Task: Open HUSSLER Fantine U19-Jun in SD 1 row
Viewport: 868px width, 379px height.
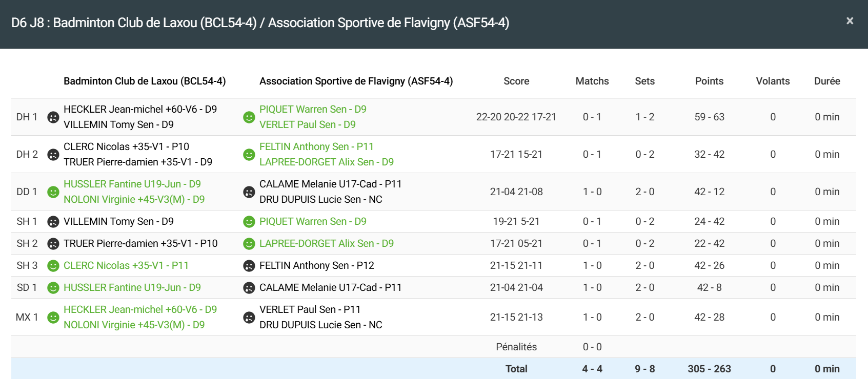Action: point(132,288)
